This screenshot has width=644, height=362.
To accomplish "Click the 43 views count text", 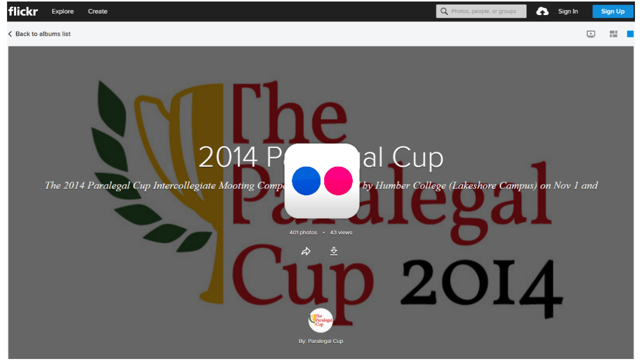I will click(x=341, y=232).
